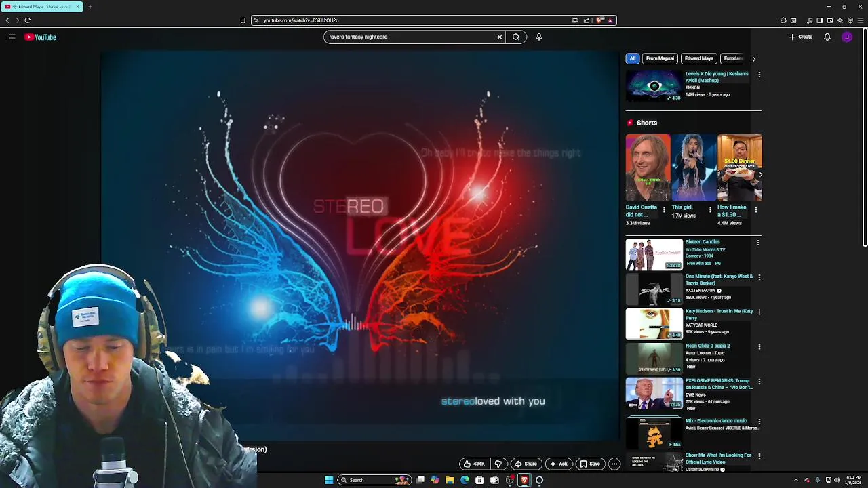Run the search with the magnifier button
868x488 pixels.
(516, 37)
